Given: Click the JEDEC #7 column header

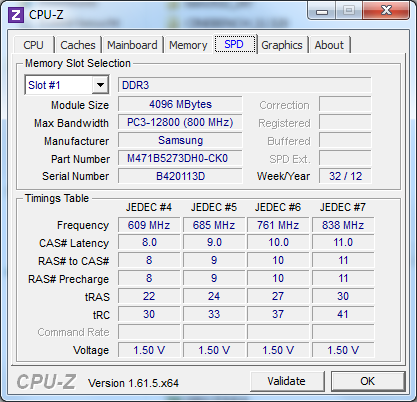Looking at the screenshot, I should [343, 207].
